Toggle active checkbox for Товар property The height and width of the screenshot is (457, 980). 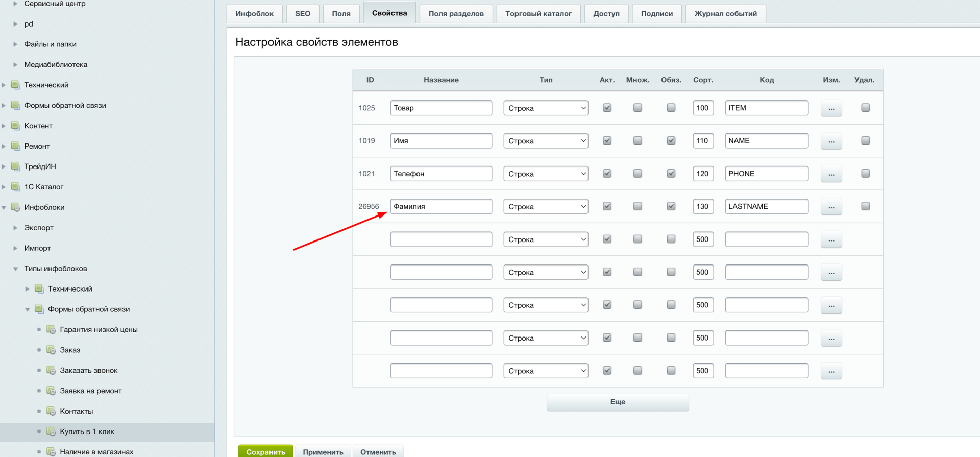coord(607,108)
